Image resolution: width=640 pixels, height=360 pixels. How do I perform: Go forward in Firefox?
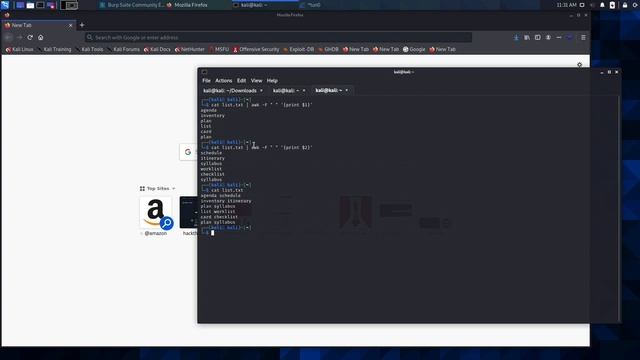(19, 37)
